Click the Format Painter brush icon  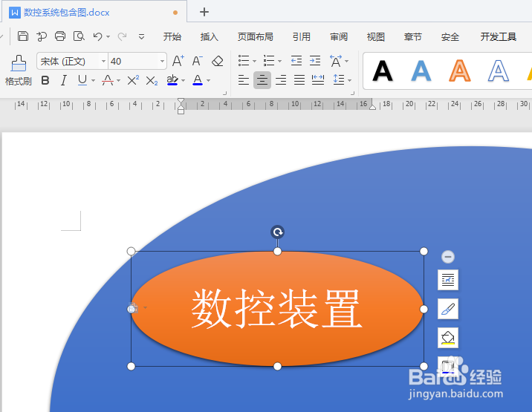(19, 63)
